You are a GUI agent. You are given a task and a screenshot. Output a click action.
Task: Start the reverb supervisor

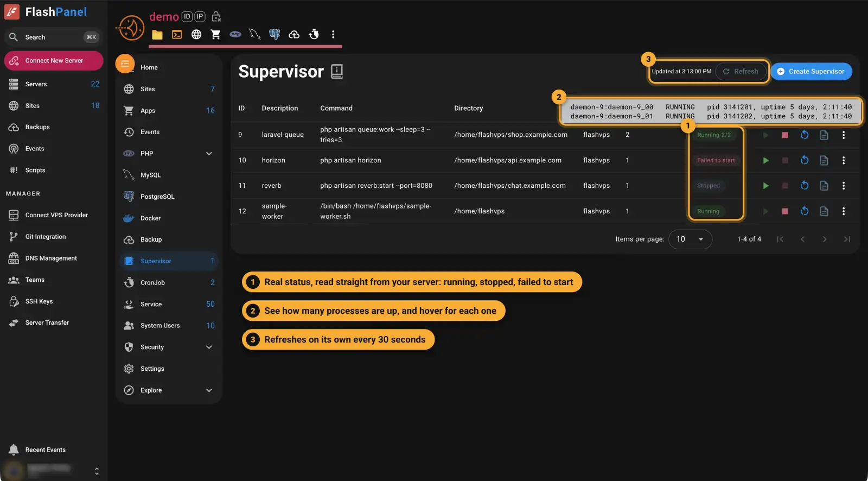tap(765, 186)
